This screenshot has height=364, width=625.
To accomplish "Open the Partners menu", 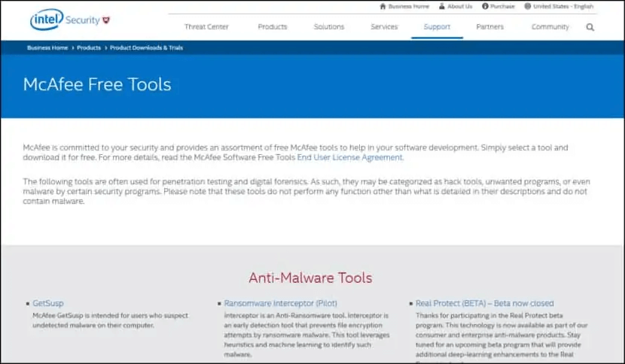I will pos(490,26).
